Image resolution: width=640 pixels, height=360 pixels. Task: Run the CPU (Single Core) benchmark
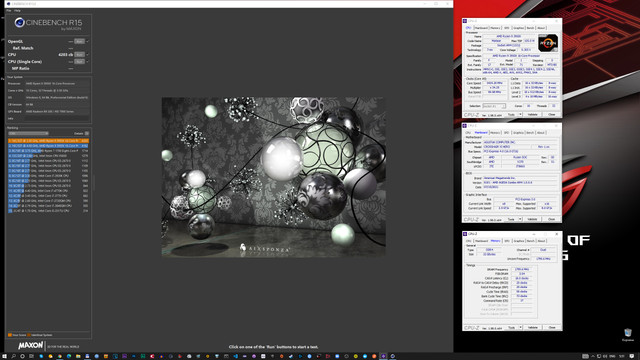(x=80, y=62)
